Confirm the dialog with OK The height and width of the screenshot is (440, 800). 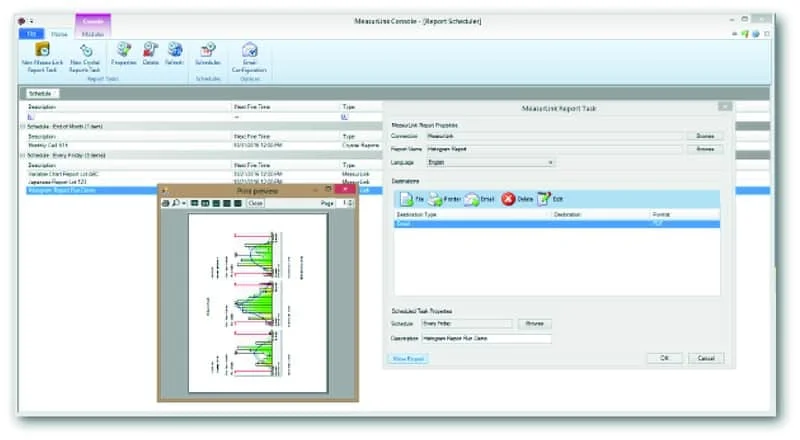(664, 358)
